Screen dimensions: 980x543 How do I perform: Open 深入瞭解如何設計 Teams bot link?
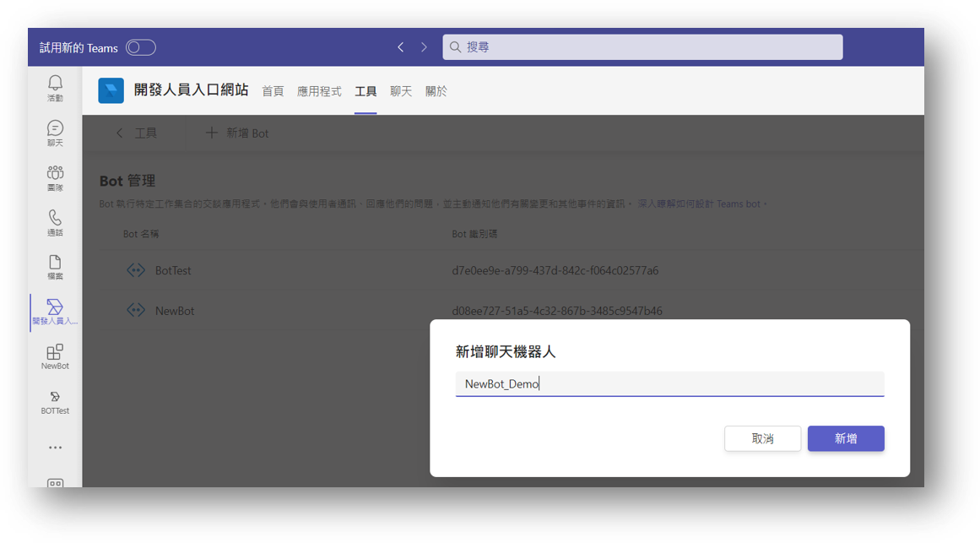(x=699, y=204)
